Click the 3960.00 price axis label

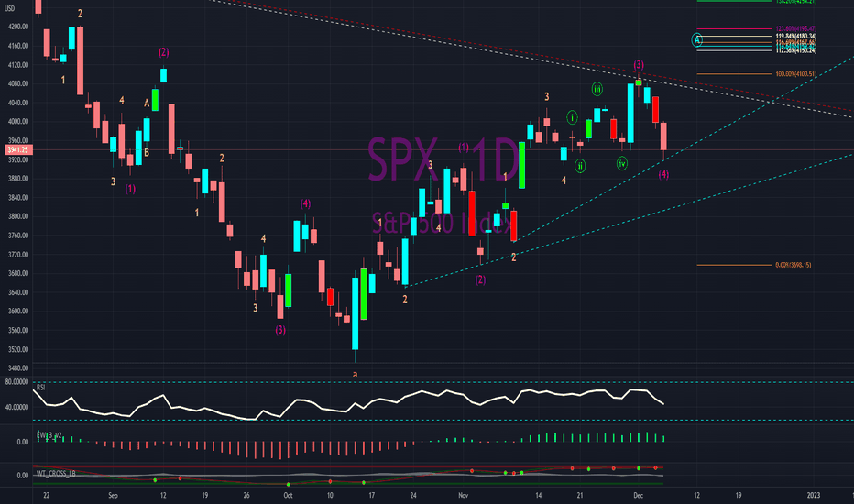pyautogui.click(x=18, y=140)
